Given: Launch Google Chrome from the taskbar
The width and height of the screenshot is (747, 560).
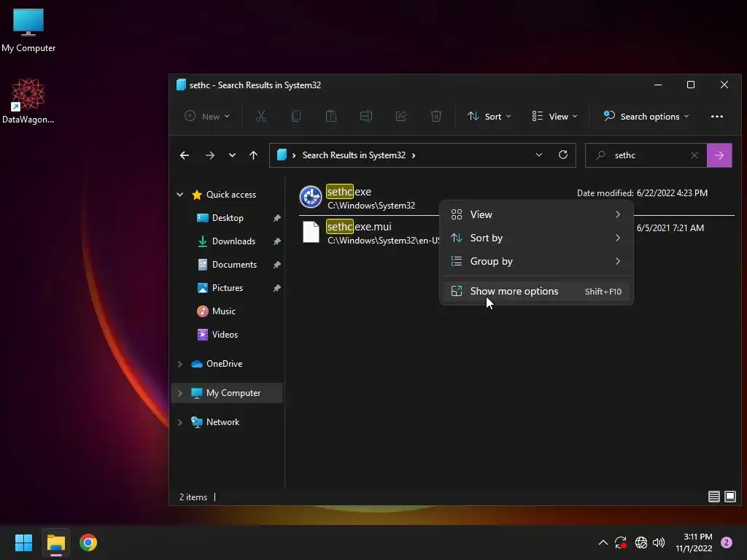Looking at the screenshot, I should (x=88, y=542).
